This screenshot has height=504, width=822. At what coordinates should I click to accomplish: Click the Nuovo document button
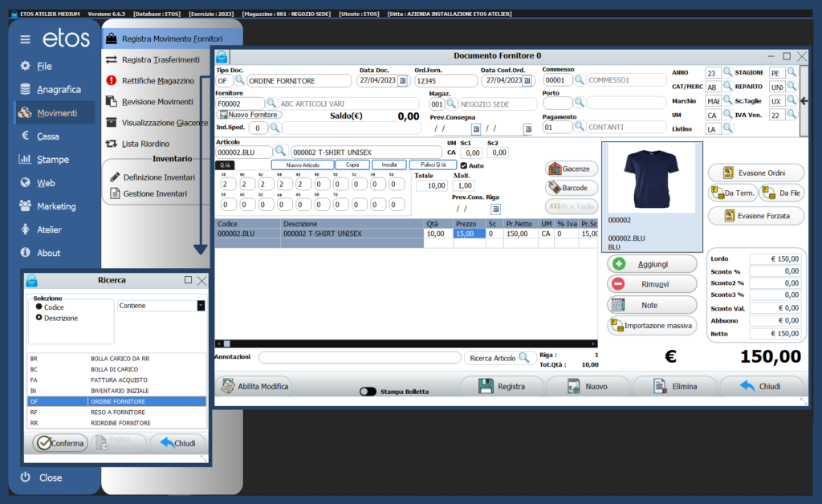tap(587, 386)
